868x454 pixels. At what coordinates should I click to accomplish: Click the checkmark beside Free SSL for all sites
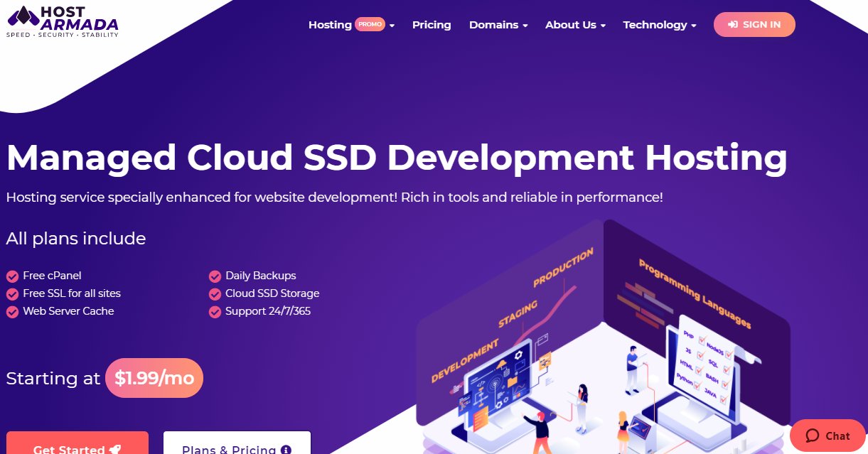(12, 293)
